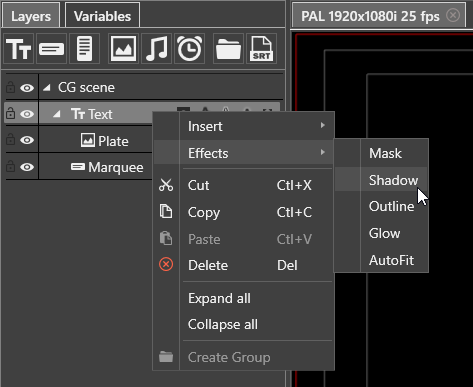Choose Create Group from the context menu

pos(244,357)
